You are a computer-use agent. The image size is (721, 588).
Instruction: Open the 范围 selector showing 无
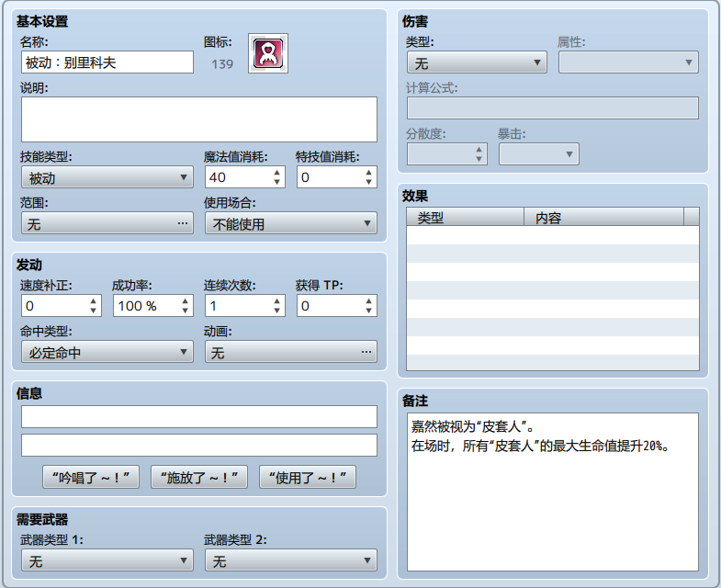[107, 223]
